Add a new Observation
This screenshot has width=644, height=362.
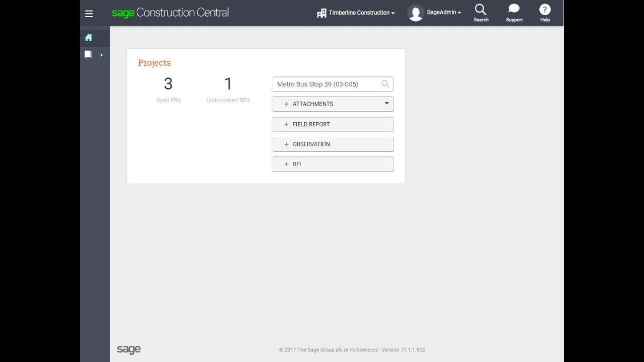pos(333,144)
